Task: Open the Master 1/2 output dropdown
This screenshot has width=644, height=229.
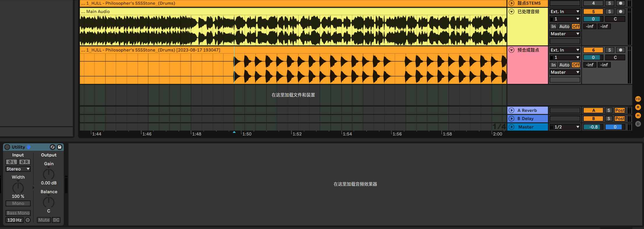Action: [x=565, y=127]
